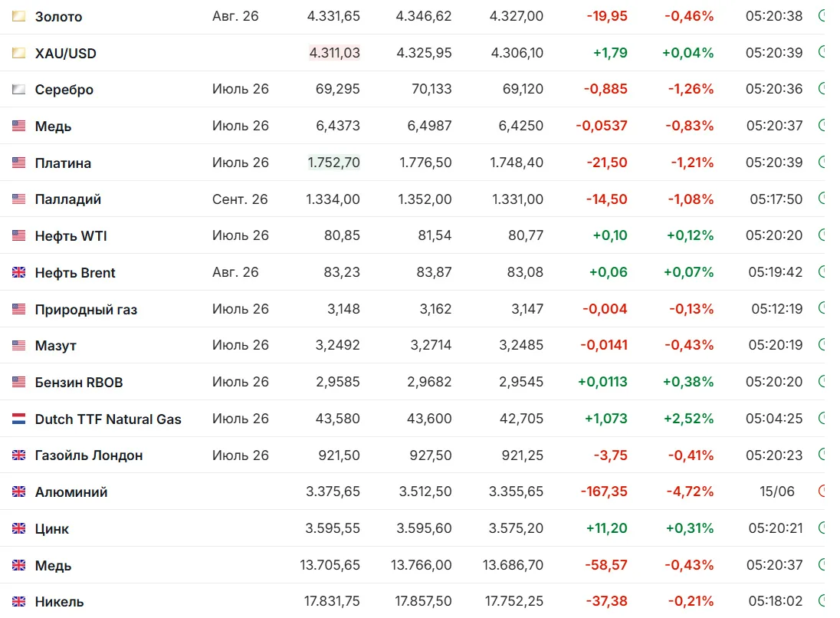
Task: Click the Netherlands flag by Dutch TTF
Action: coord(18,419)
